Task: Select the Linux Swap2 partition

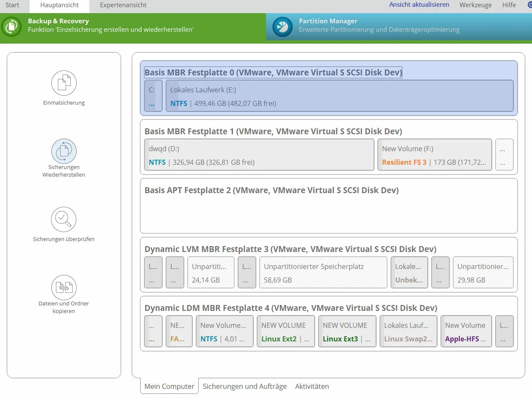Action: pos(408,331)
